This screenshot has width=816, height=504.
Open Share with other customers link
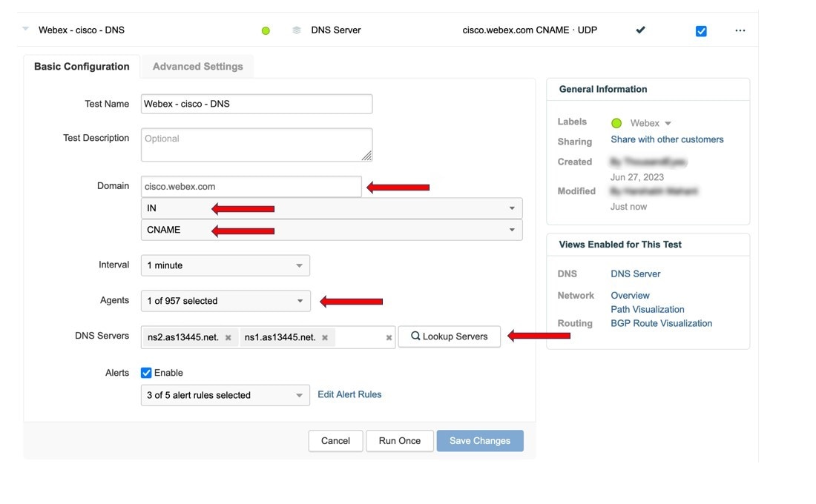click(667, 139)
